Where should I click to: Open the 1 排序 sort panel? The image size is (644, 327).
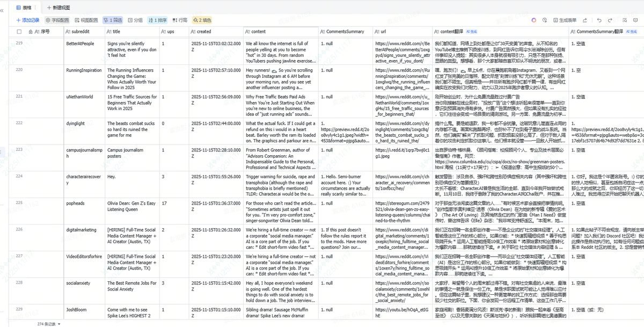[157, 20]
